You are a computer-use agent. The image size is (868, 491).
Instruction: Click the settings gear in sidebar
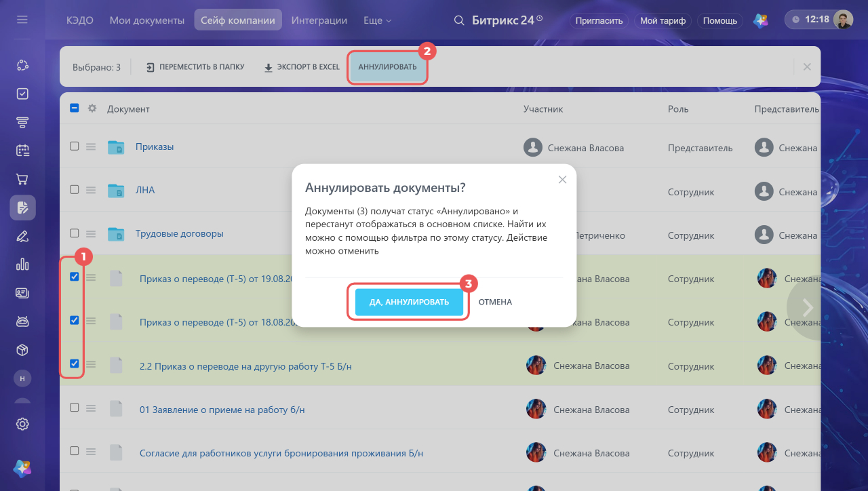pos(22,424)
